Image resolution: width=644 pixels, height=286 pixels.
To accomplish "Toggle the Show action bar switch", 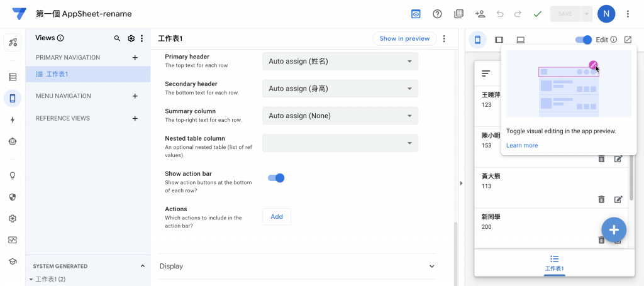I will [x=276, y=178].
